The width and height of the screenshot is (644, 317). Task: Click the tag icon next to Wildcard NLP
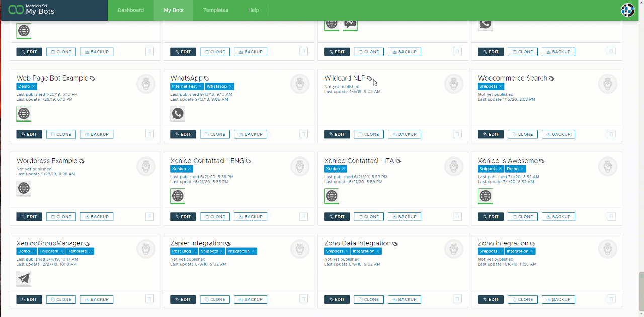click(x=370, y=78)
